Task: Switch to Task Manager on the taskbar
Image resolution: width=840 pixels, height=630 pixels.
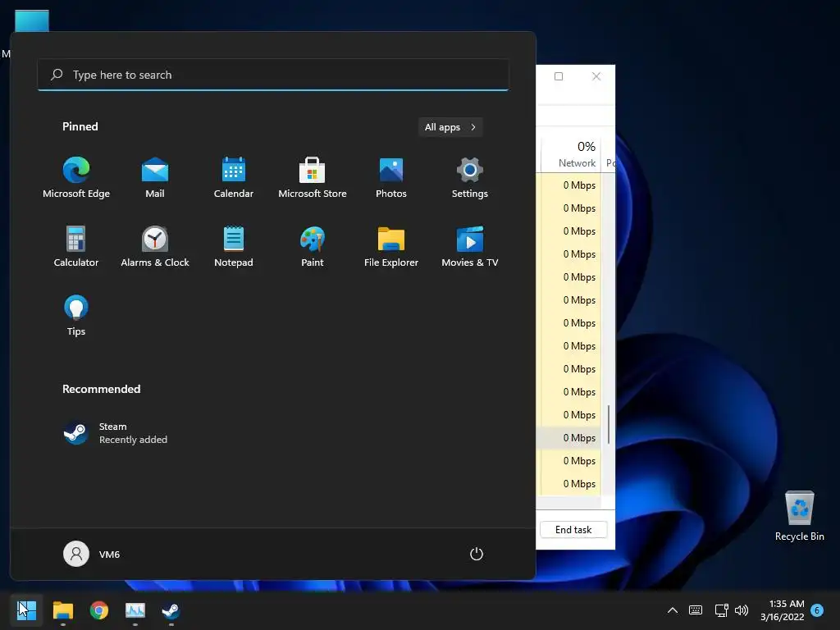Action: (135, 610)
